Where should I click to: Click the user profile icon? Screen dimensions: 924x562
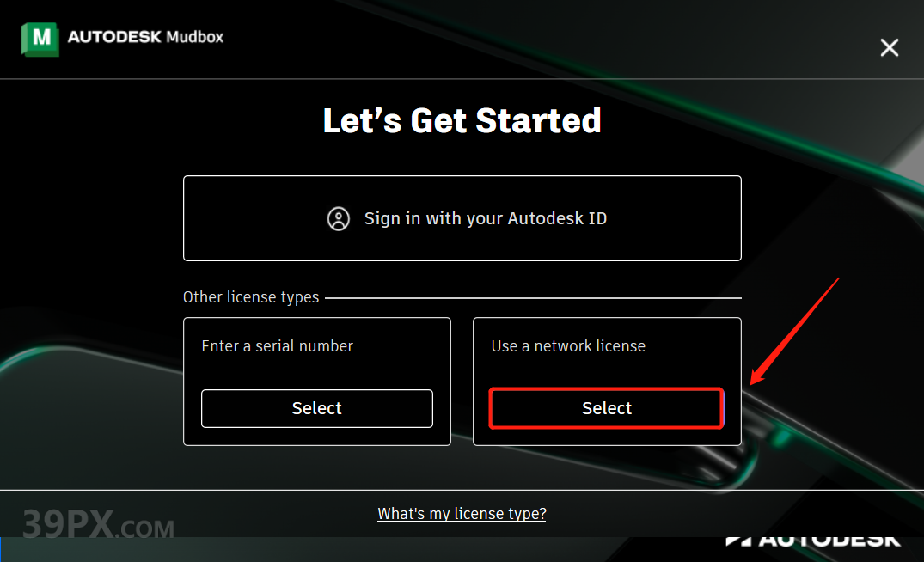point(339,218)
